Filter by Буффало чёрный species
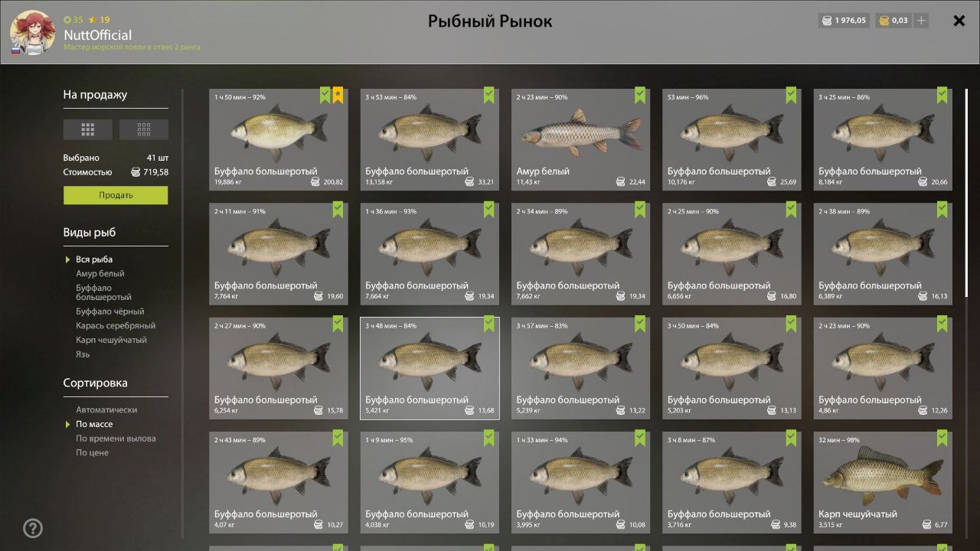Image resolution: width=980 pixels, height=551 pixels. (x=109, y=311)
